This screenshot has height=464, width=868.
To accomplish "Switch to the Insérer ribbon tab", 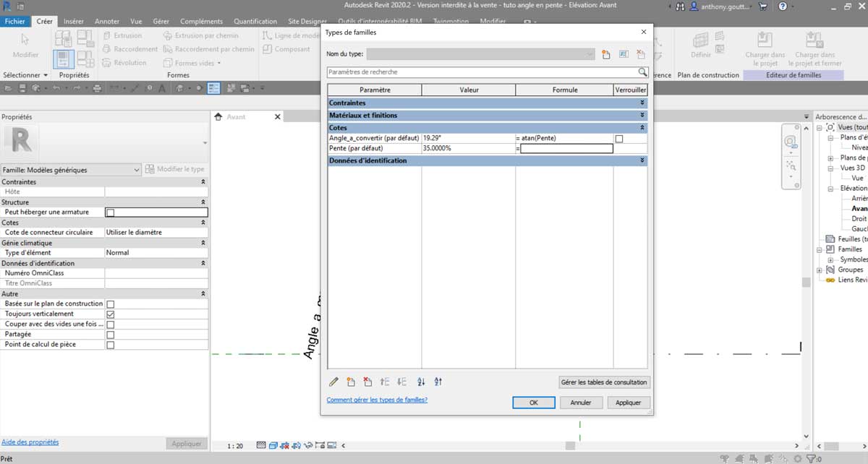I will tap(72, 21).
